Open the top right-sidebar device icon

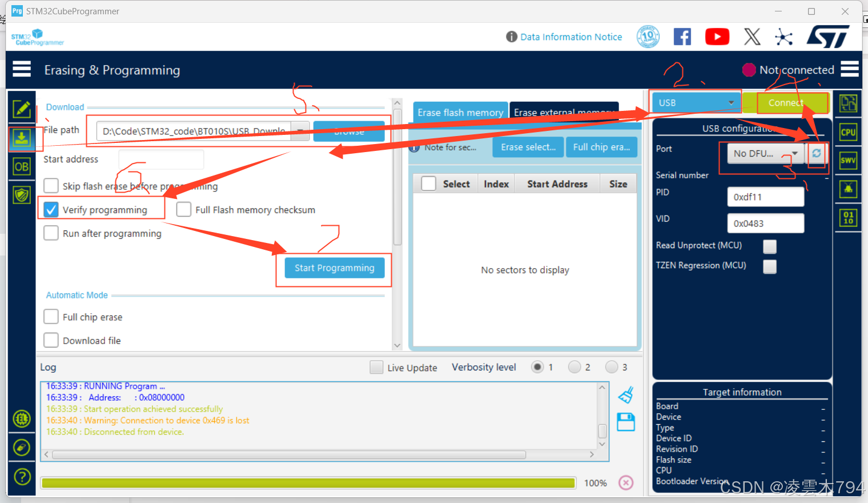tap(848, 103)
